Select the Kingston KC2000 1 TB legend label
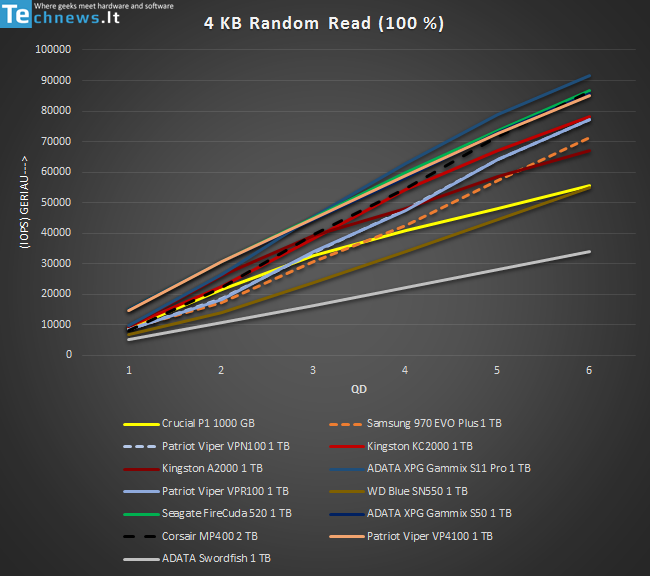The width and height of the screenshot is (650, 576). 420,446
